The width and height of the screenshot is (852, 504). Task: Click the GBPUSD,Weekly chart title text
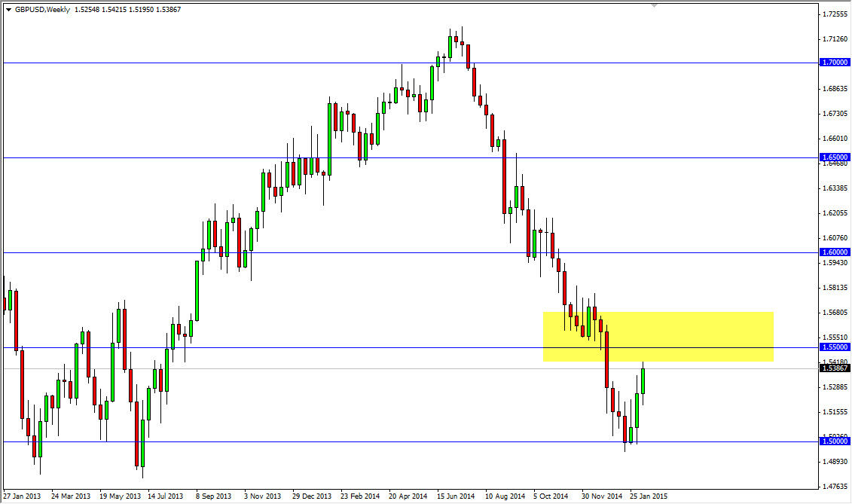41,9
